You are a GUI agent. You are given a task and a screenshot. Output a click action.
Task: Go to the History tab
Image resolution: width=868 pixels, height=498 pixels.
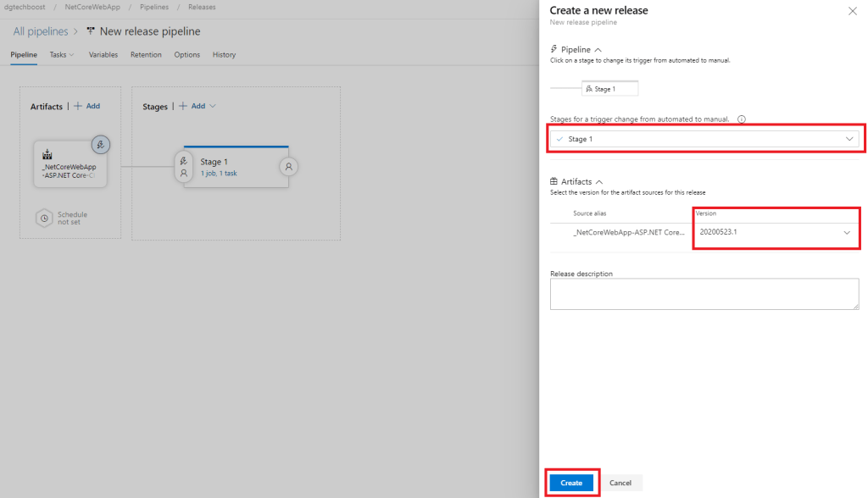point(224,55)
